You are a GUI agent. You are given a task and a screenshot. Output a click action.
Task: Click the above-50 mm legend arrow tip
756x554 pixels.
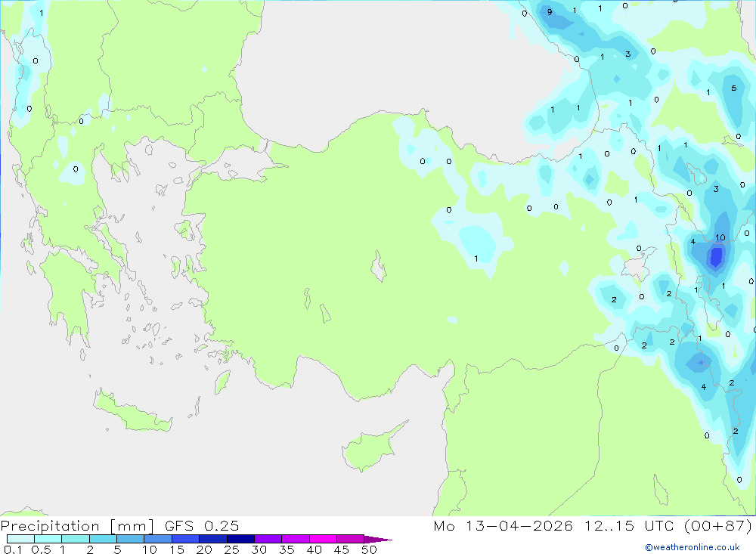tap(379, 540)
